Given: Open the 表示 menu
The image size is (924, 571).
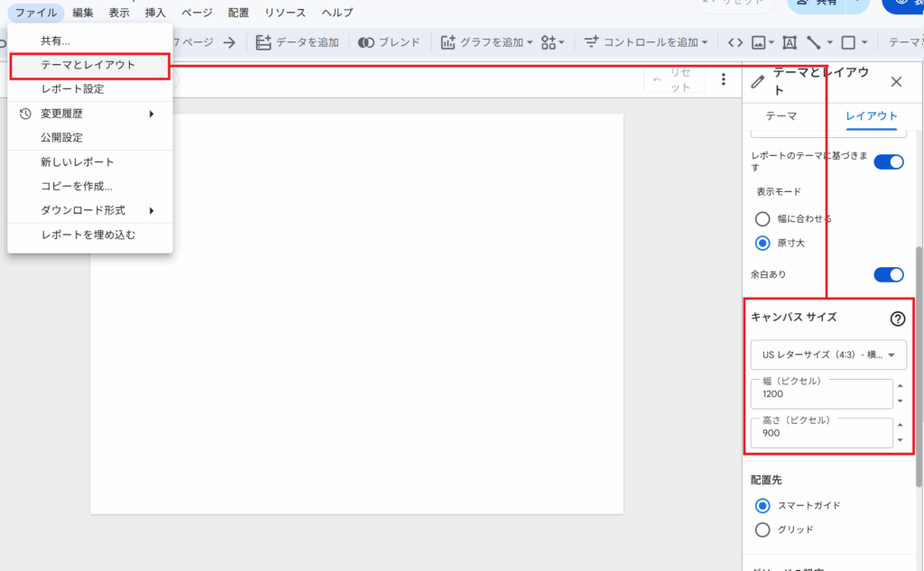Looking at the screenshot, I should click(x=119, y=13).
